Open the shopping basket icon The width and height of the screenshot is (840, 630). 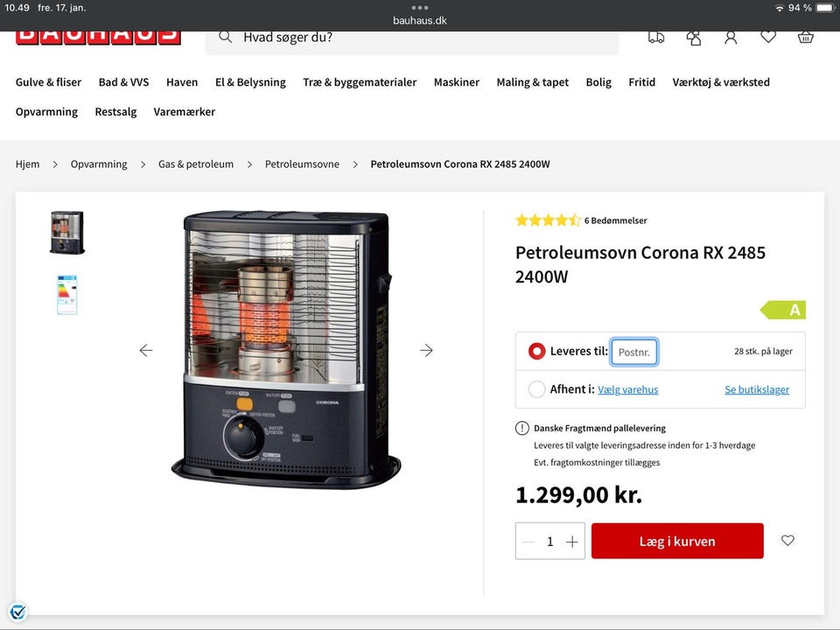click(x=805, y=38)
